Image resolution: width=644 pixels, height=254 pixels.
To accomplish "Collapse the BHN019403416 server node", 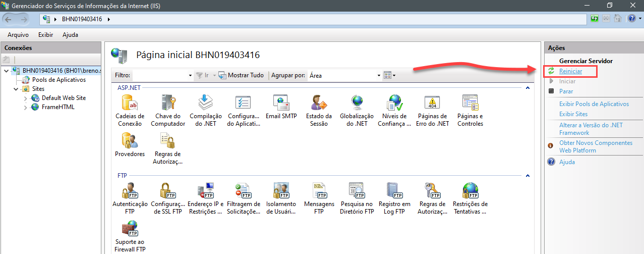I will point(6,71).
